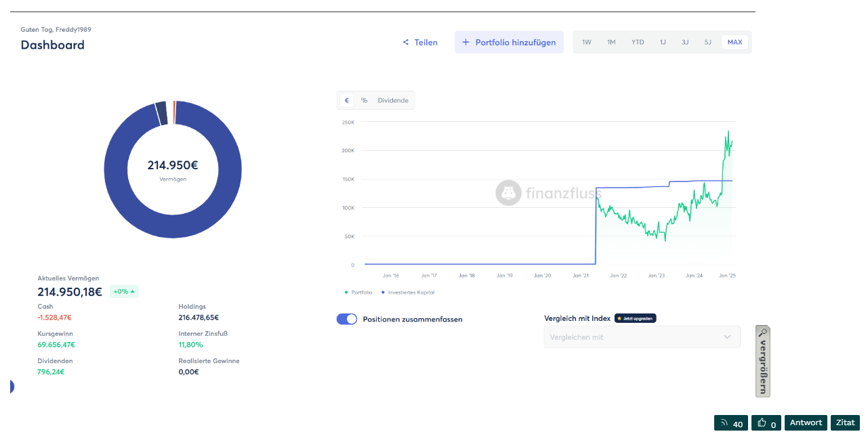The height and width of the screenshot is (436, 868).
Task: Click the thumbs-up like icon
Action: tap(762, 423)
